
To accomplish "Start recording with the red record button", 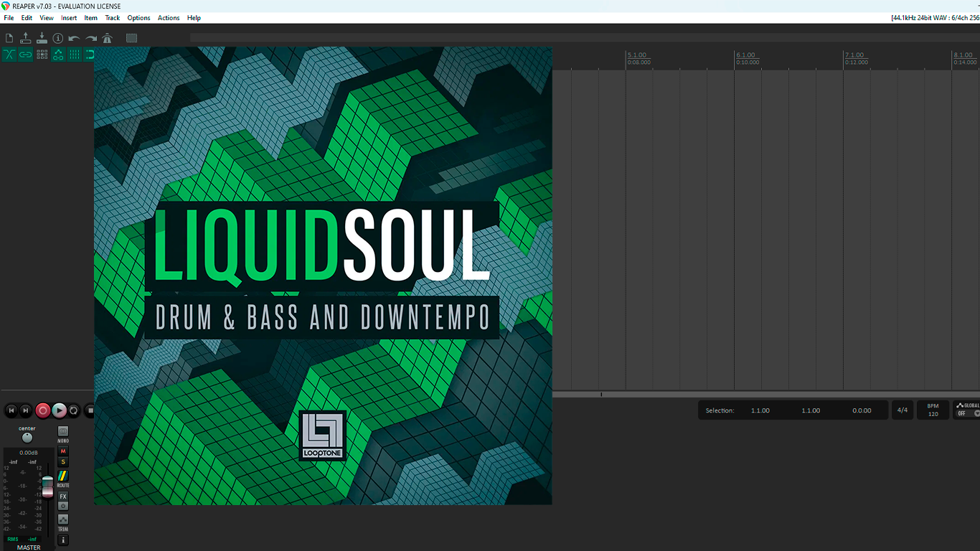I will pyautogui.click(x=43, y=410).
